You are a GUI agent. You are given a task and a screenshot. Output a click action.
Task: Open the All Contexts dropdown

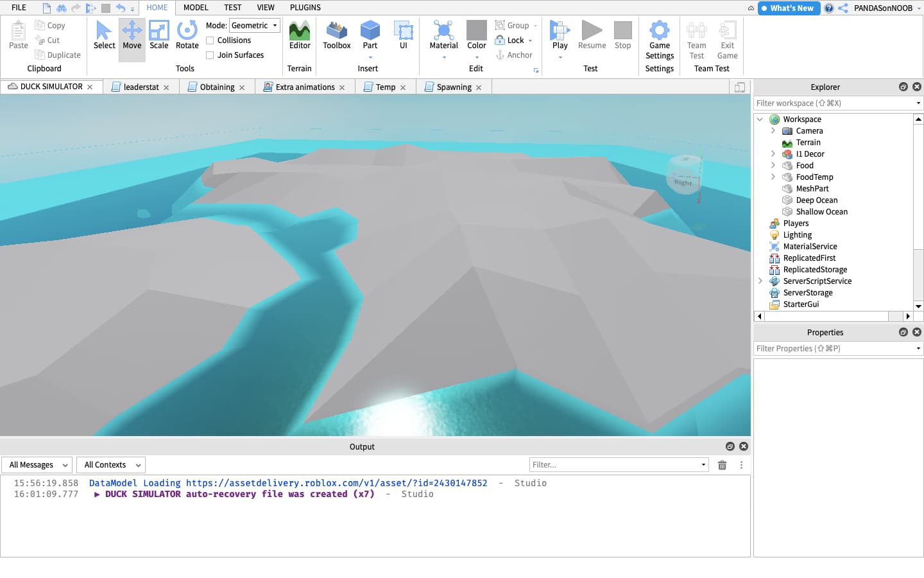111,465
